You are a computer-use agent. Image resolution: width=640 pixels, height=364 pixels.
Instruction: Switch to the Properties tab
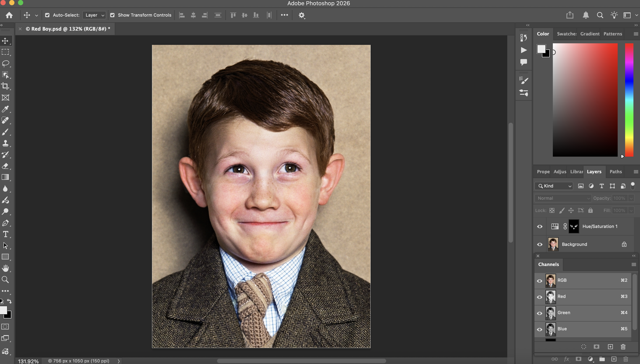tap(543, 172)
